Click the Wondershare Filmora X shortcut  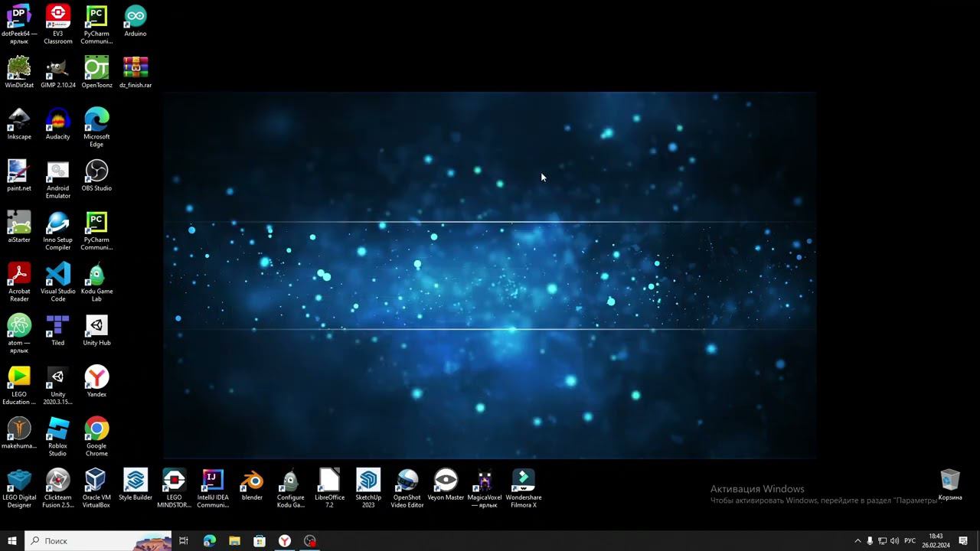[524, 487]
